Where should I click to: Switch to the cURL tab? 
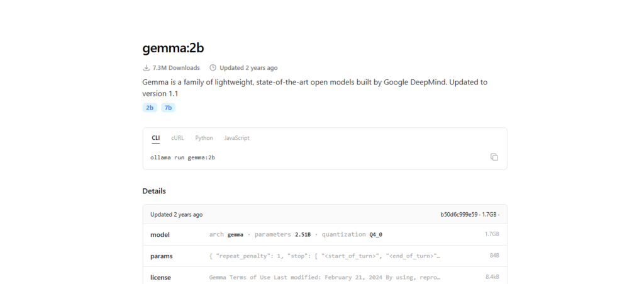coord(177,138)
